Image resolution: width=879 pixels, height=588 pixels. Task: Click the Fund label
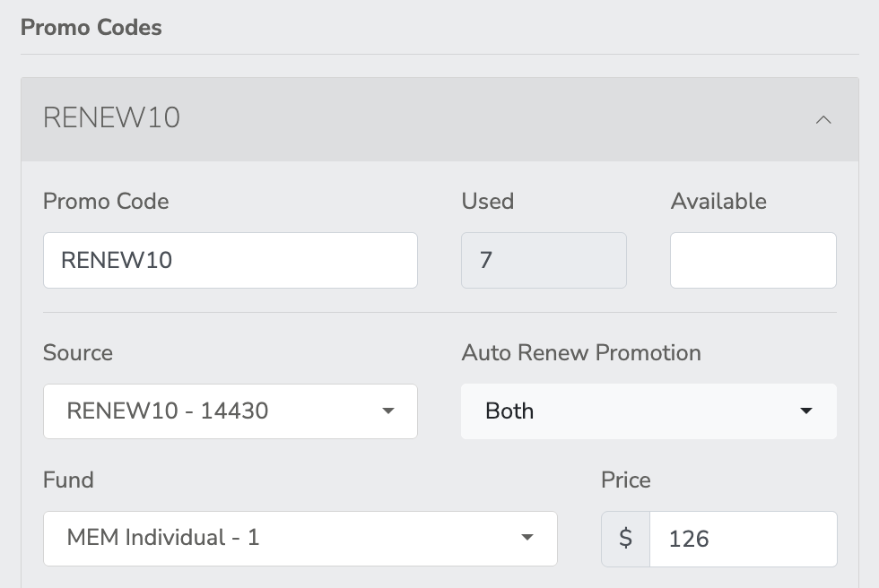pos(68,480)
